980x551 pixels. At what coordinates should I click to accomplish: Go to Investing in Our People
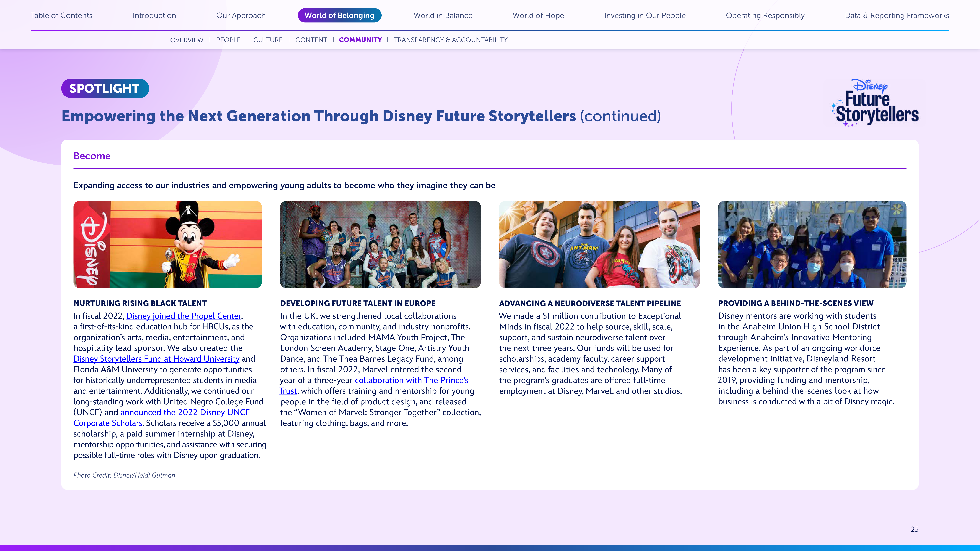(645, 16)
